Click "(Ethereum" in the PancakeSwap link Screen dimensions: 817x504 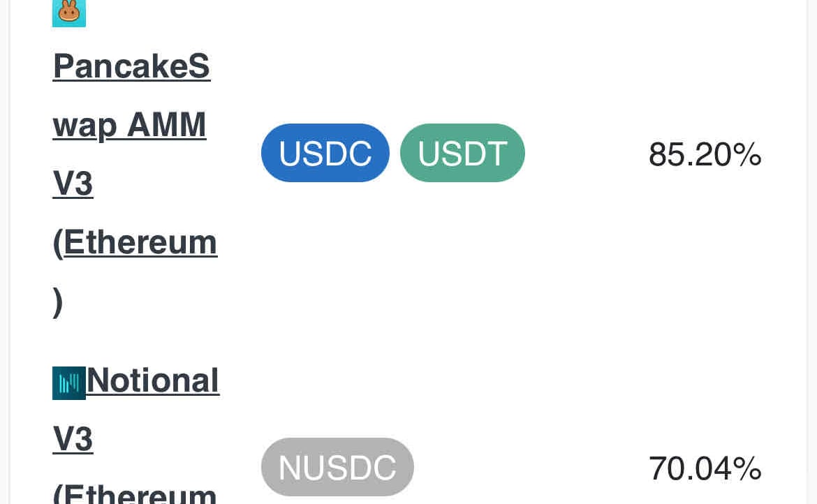point(135,242)
